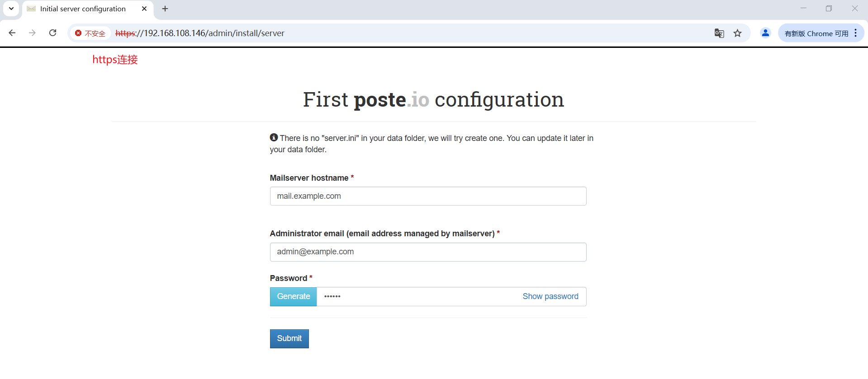This screenshot has width=868, height=379.
Task: Open the Google Translate page icon
Action: tap(719, 33)
